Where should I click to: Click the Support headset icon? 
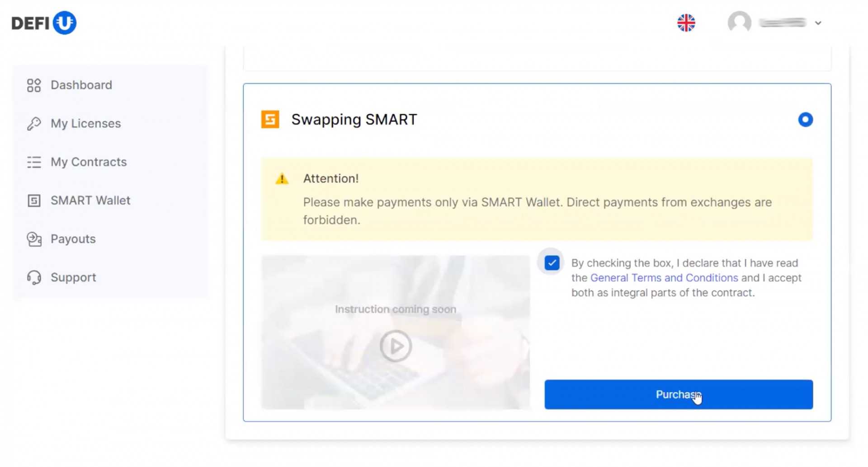pos(34,277)
